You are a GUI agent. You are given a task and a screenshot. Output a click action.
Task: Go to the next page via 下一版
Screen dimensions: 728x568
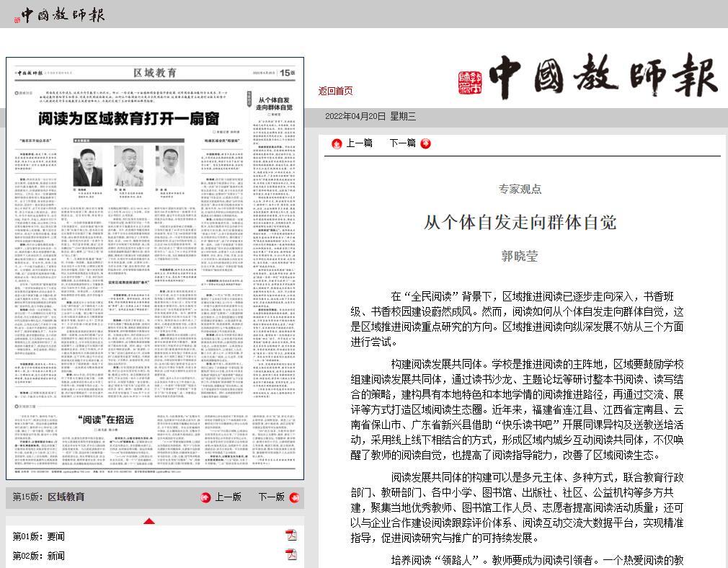(x=271, y=497)
